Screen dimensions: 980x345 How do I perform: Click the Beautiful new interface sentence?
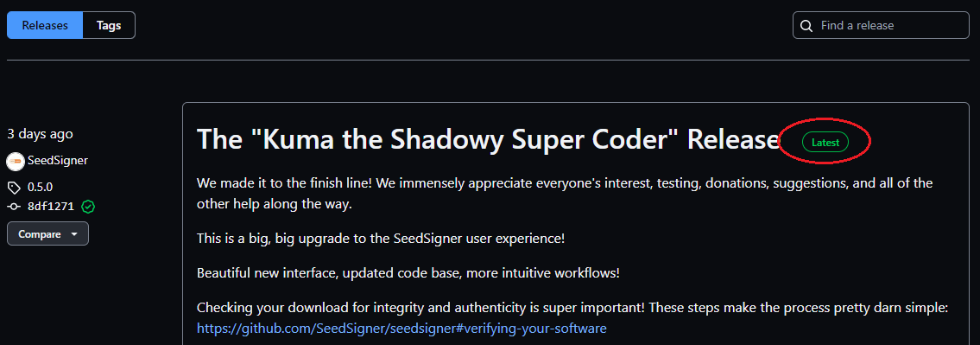point(408,273)
